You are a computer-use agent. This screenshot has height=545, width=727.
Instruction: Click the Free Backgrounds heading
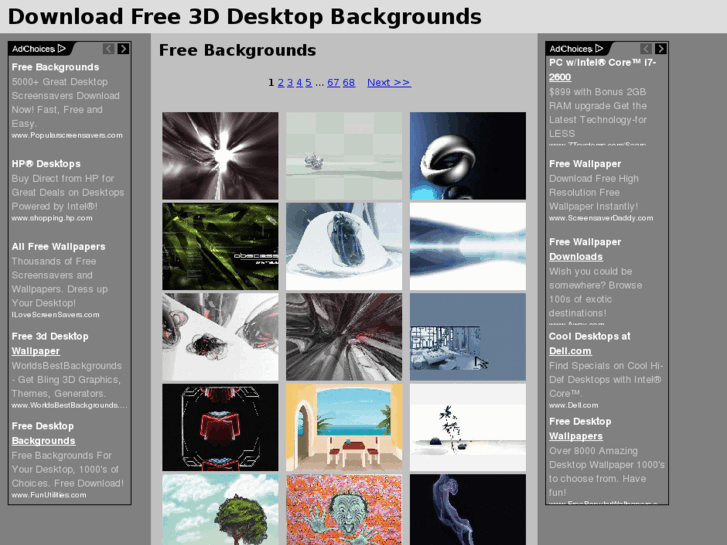pos(237,50)
